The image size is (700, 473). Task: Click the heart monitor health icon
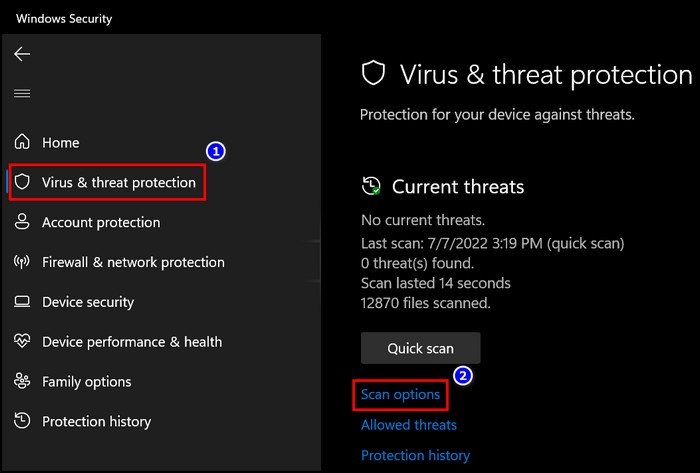coord(22,341)
